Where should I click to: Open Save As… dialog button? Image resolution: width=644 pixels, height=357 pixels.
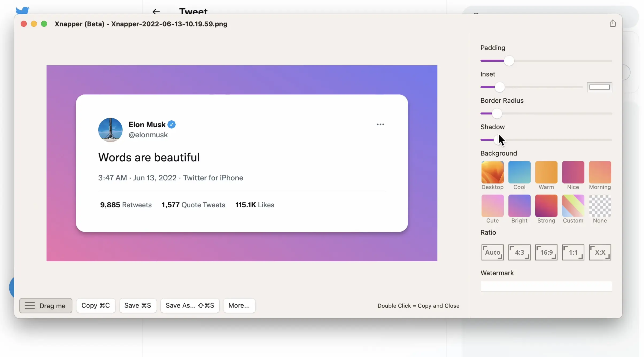[190, 305]
